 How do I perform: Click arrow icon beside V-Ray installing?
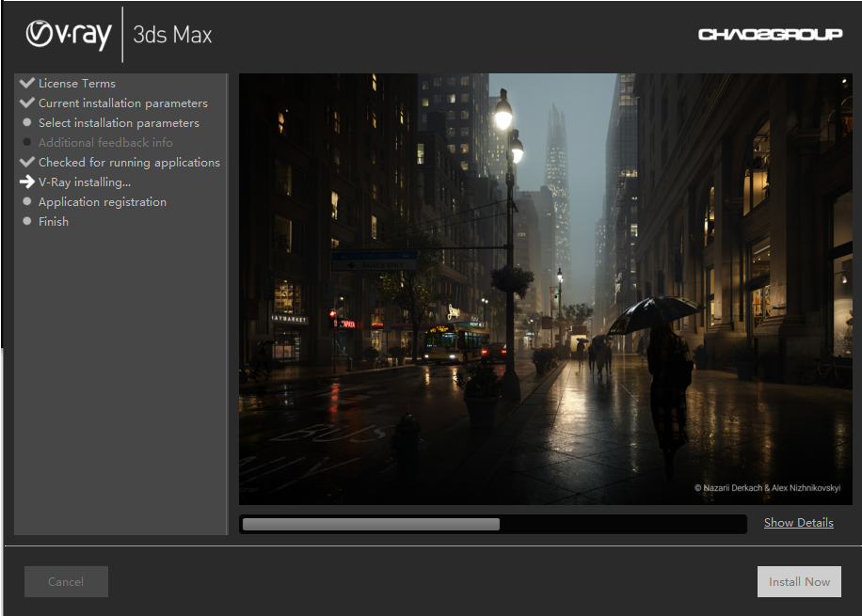27,182
